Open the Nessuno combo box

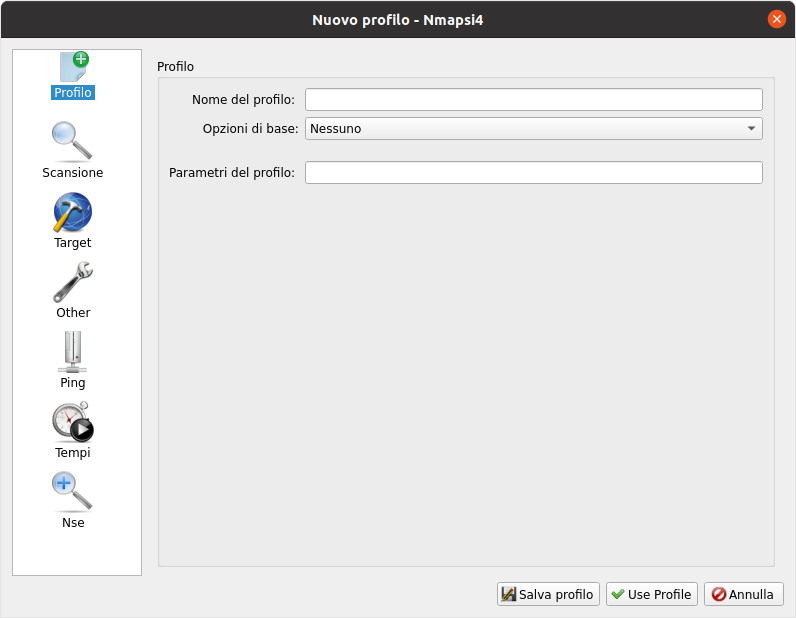[x=534, y=128]
